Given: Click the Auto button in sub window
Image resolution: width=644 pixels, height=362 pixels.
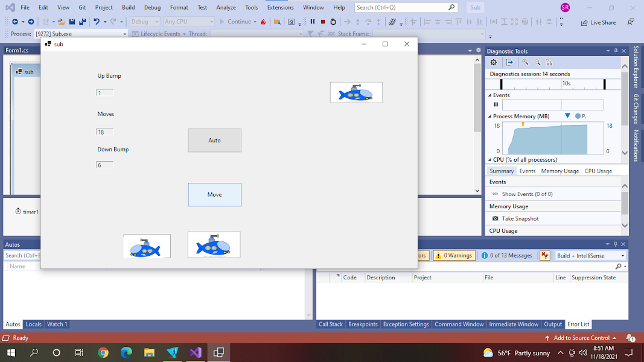Looking at the screenshot, I should point(214,141).
